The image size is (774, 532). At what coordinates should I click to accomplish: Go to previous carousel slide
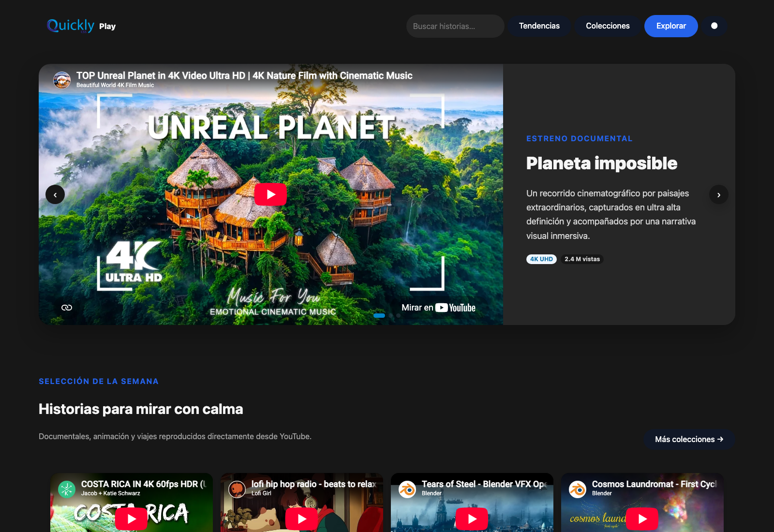(x=55, y=194)
